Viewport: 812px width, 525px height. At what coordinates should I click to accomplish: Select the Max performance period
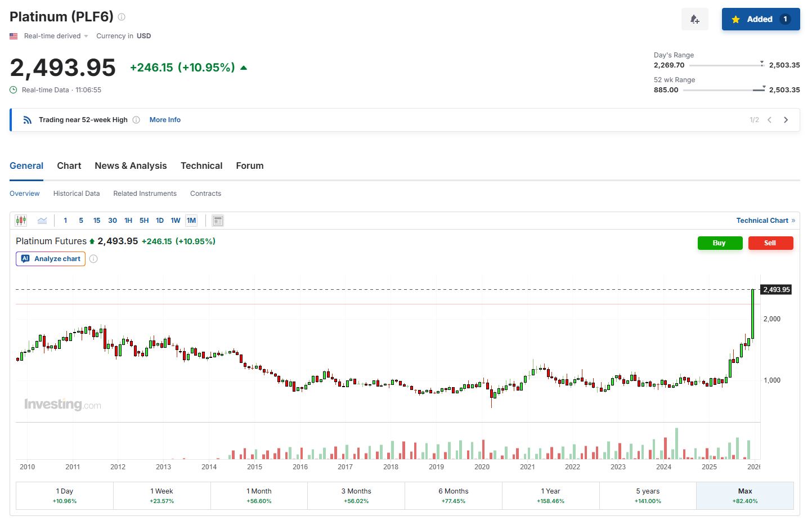(745, 496)
